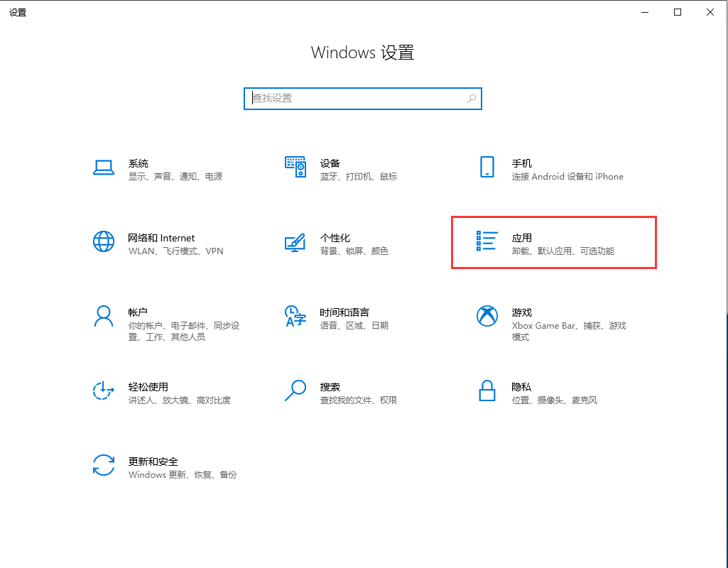Open the Xbox Gaming icon

coord(487,316)
